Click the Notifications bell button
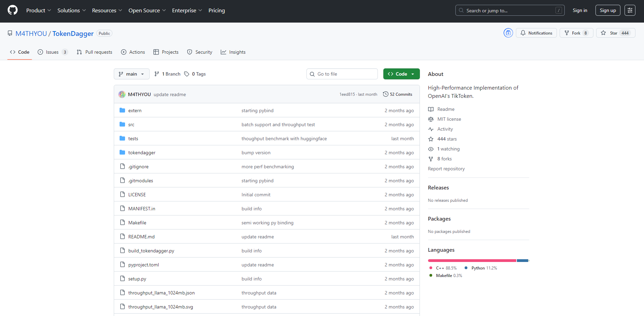This screenshot has height=316, width=644. (536, 33)
